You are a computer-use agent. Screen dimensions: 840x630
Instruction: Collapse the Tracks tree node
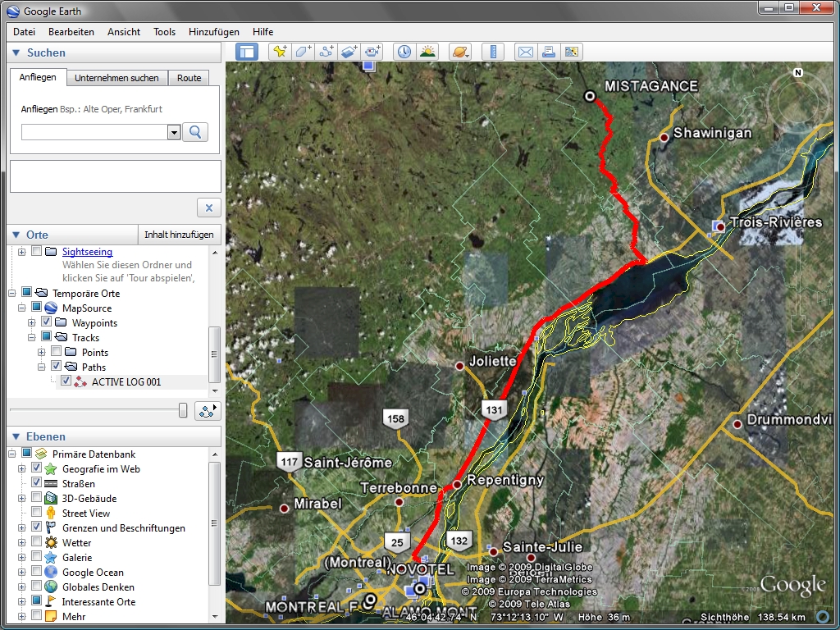tap(32, 337)
